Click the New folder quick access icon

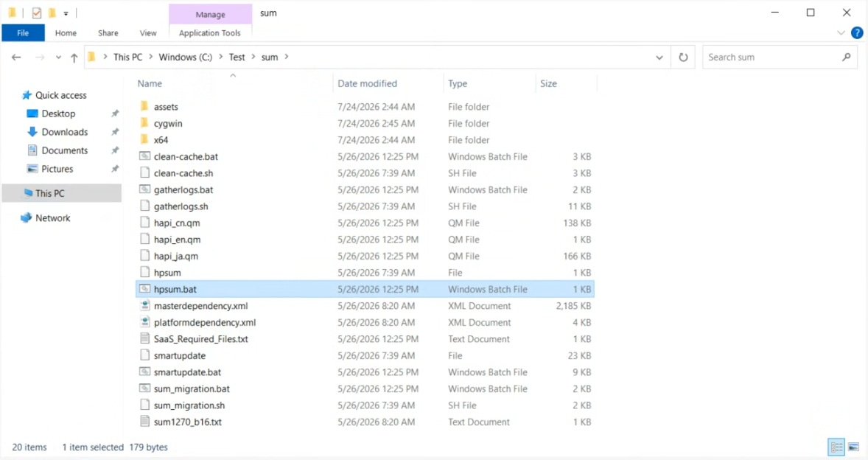(52, 13)
